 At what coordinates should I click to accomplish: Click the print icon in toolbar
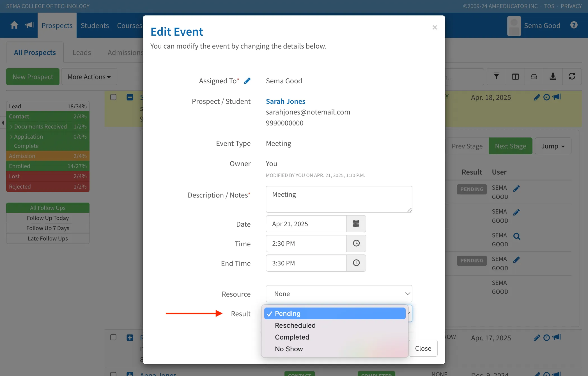534,77
